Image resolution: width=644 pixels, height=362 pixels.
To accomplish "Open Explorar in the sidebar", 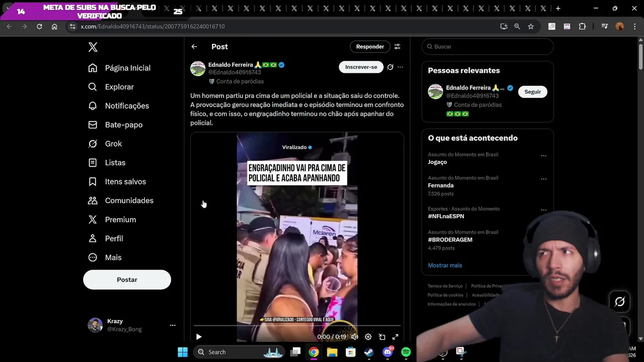I will click(x=111, y=87).
